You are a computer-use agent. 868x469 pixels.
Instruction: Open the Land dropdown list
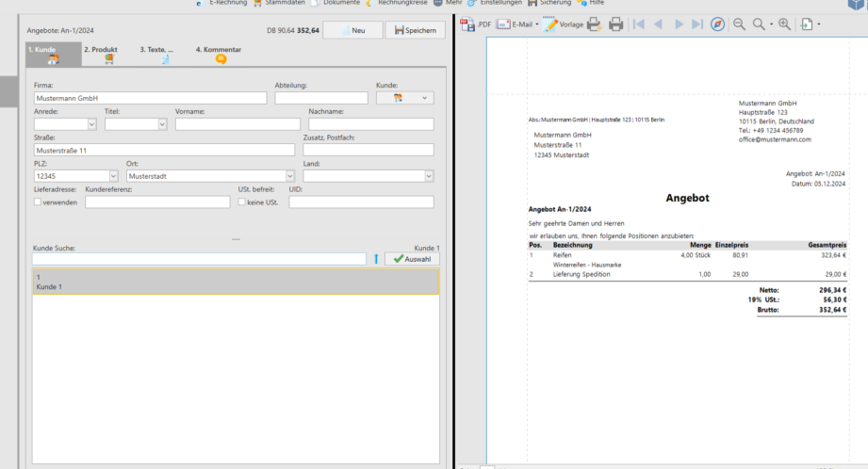click(429, 175)
